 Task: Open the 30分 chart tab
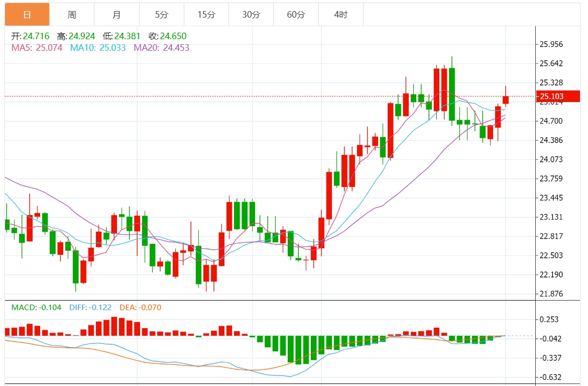click(251, 15)
